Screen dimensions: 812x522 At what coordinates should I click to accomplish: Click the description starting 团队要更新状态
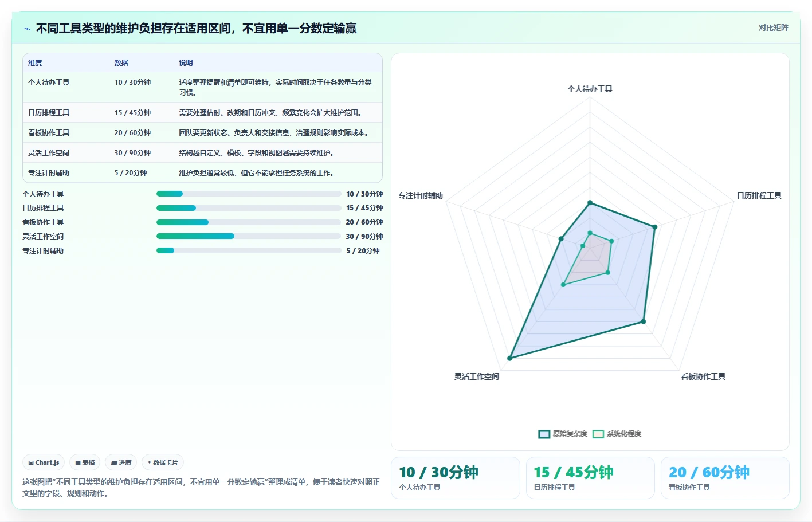click(274, 133)
